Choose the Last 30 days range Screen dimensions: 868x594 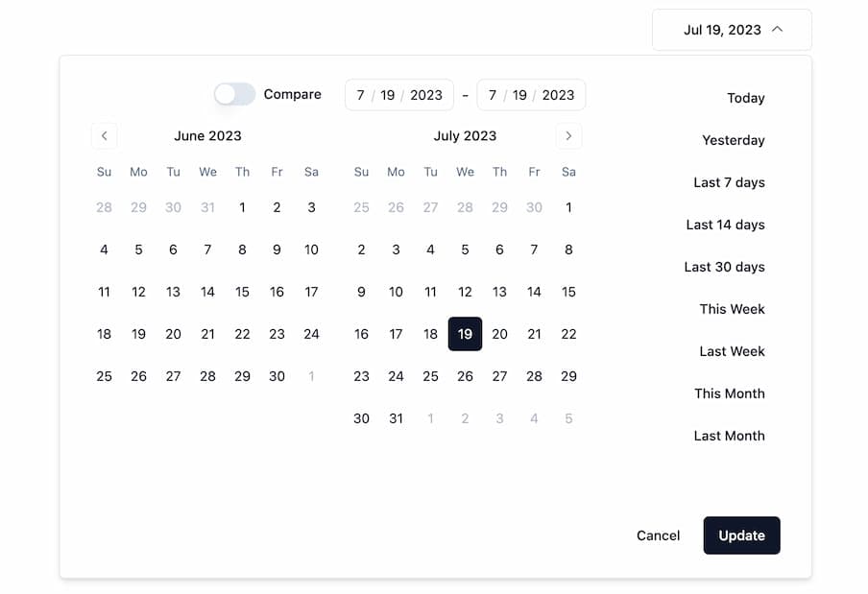point(725,267)
